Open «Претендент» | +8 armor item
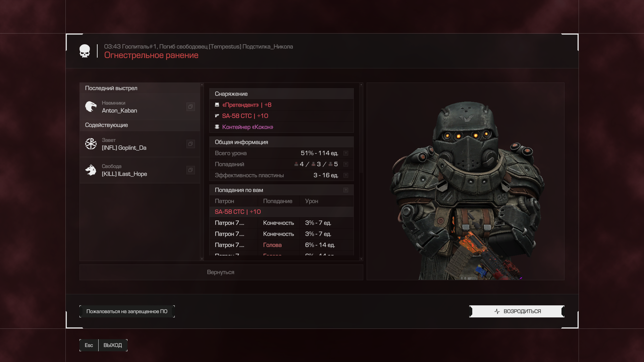The height and width of the screenshot is (362, 644). pyautogui.click(x=281, y=105)
